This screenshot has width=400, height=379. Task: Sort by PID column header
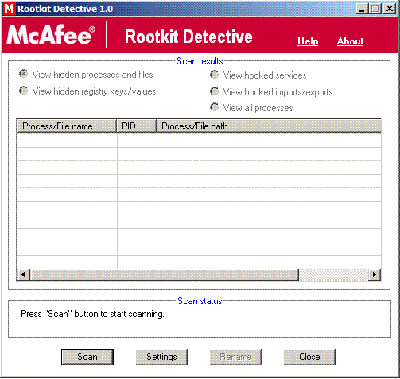pyautogui.click(x=136, y=126)
